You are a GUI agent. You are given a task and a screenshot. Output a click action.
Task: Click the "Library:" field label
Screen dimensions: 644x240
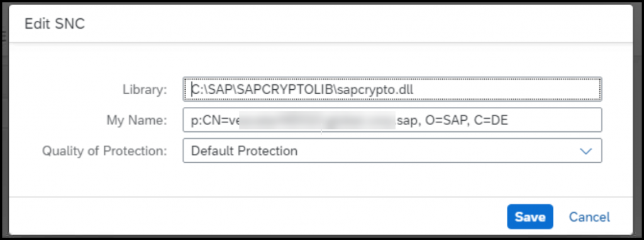coord(145,89)
